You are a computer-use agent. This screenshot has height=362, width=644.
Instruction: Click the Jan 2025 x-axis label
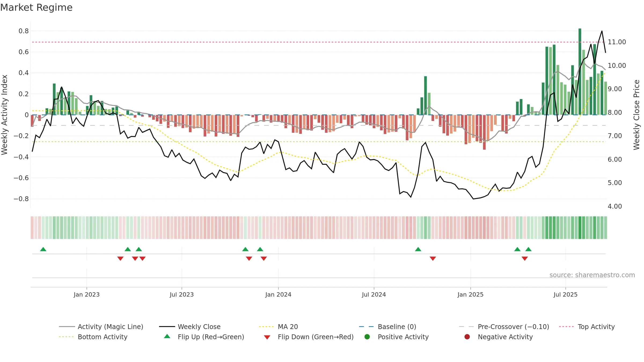coord(470,295)
